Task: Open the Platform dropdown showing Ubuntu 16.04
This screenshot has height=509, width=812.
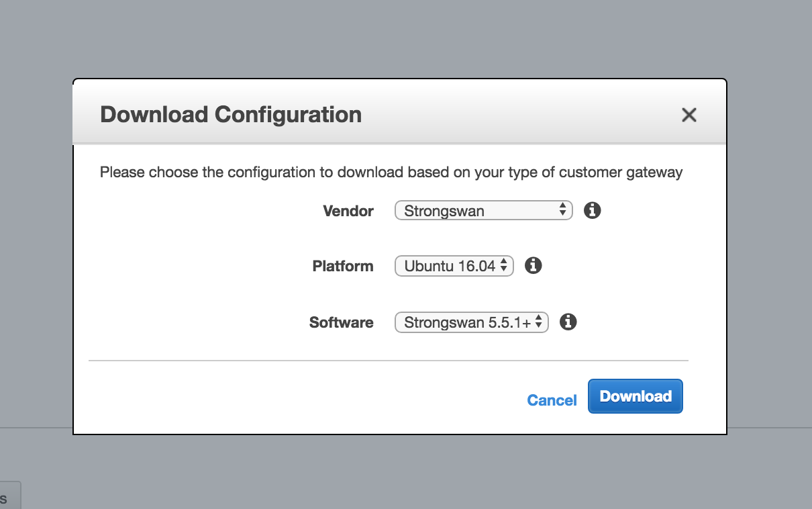Action: pos(454,266)
